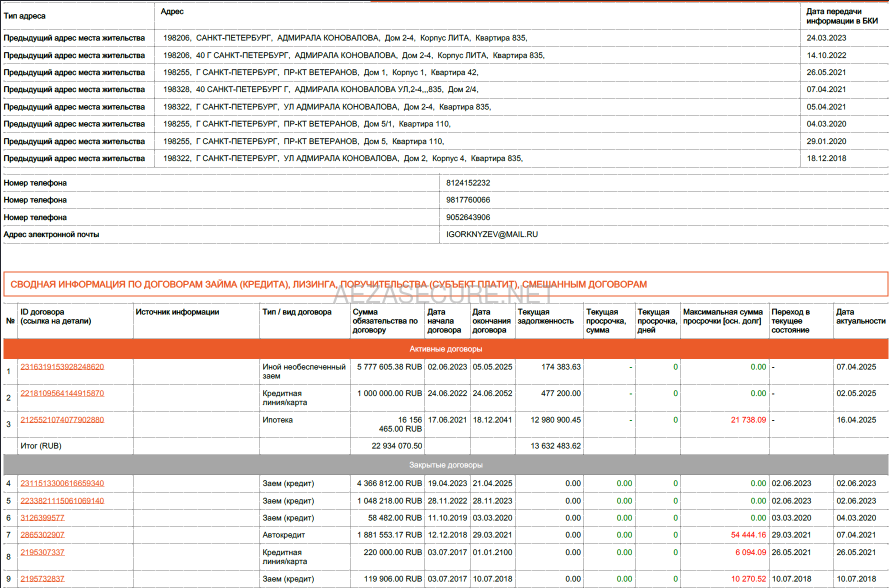Select max overdue amount 6 094.09
The width and height of the screenshot is (889, 588).
tap(750, 552)
